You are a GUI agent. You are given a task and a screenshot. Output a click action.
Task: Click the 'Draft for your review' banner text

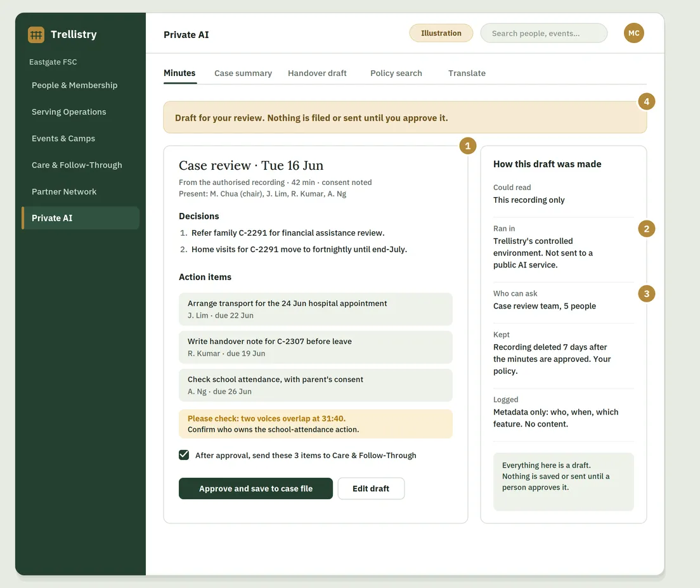point(311,118)
